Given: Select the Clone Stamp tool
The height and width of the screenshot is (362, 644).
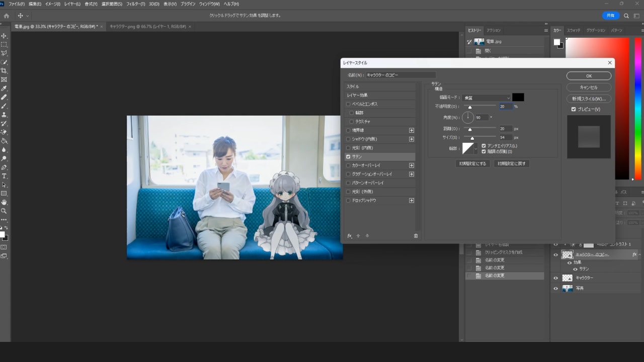Looking at the screenshot, I should pyautogui.click(x=4, y=115).
